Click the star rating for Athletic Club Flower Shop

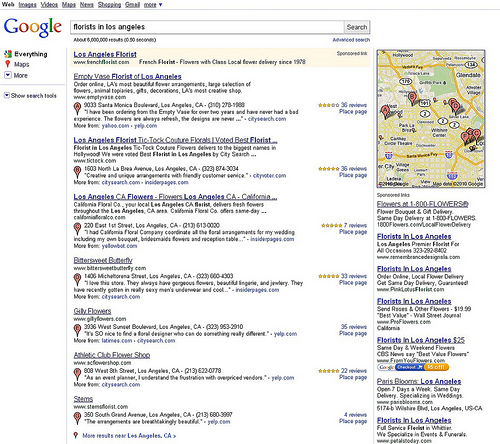tap(329, 371)
